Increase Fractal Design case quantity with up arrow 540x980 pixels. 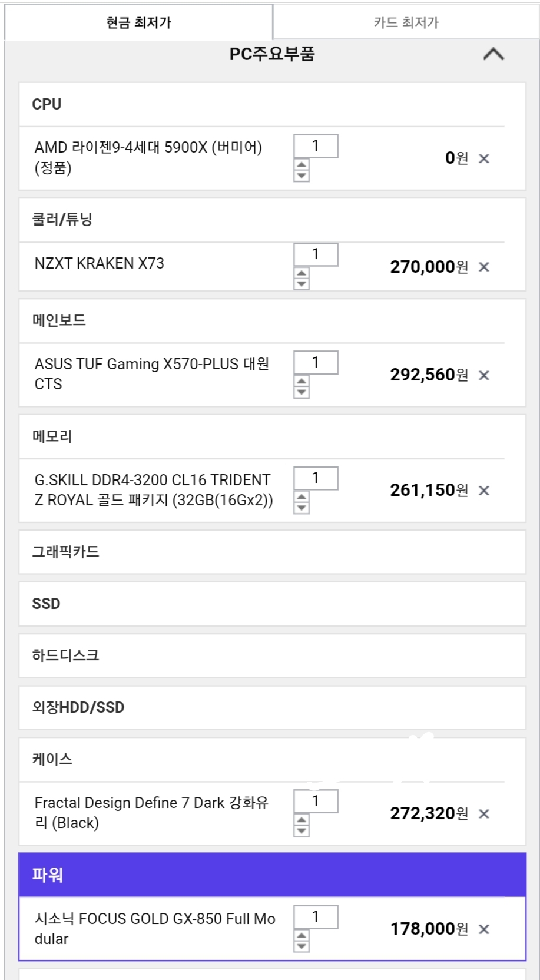(x=302, y=820)
